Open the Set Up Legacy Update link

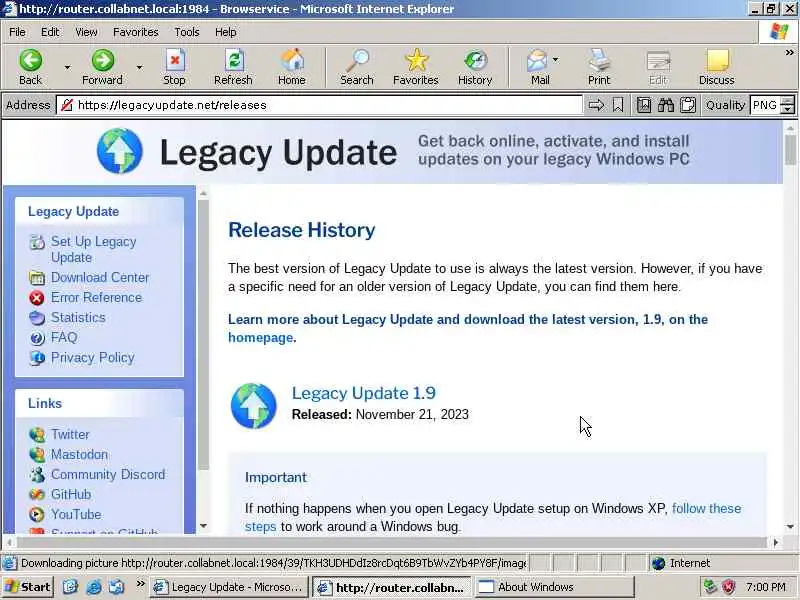(x=93, y=249)
